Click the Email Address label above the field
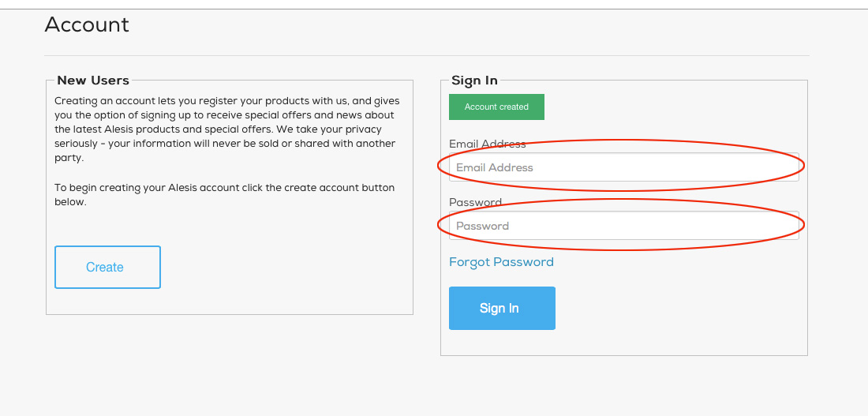This screenshot has width=868, height=416. (487, 144)
